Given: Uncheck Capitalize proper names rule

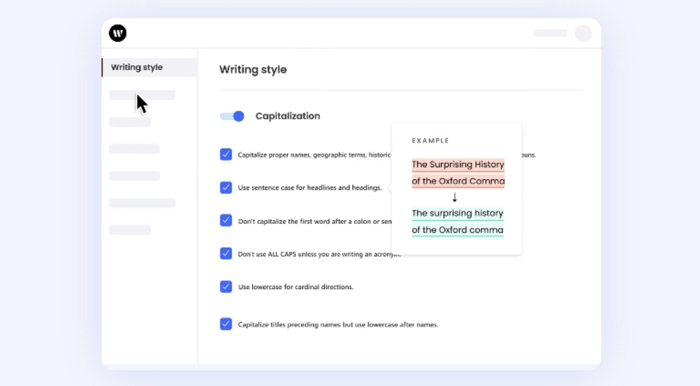Looking at the screenshot, I should 226,154.
